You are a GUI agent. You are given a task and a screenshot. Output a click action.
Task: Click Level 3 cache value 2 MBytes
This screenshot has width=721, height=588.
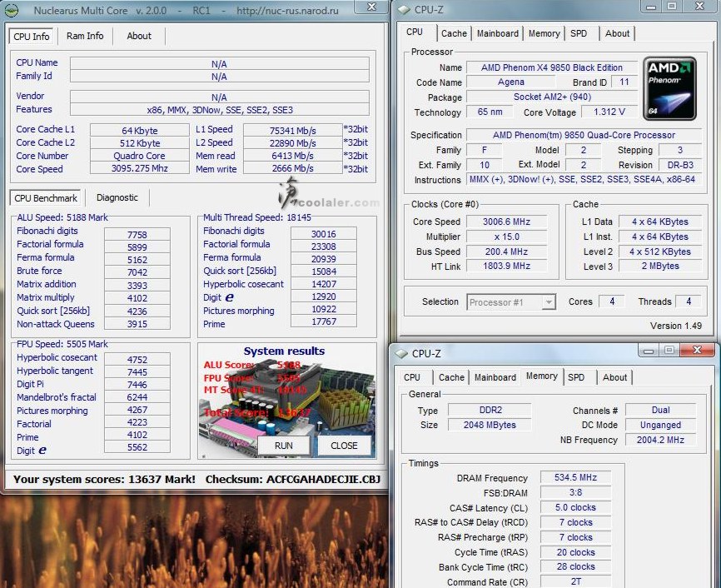click(x=660, y=266)
